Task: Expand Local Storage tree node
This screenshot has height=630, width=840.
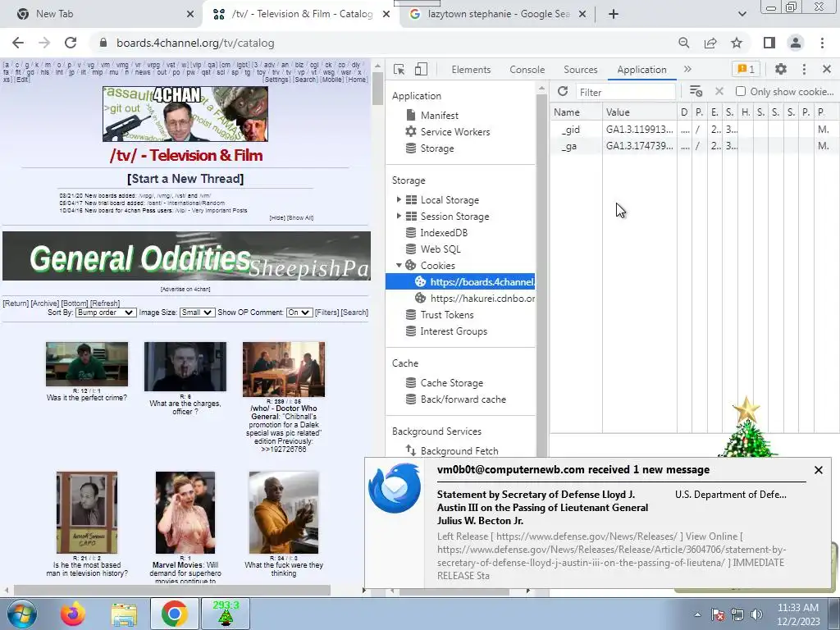Action: pyautogui.click(x=399, y=199)
